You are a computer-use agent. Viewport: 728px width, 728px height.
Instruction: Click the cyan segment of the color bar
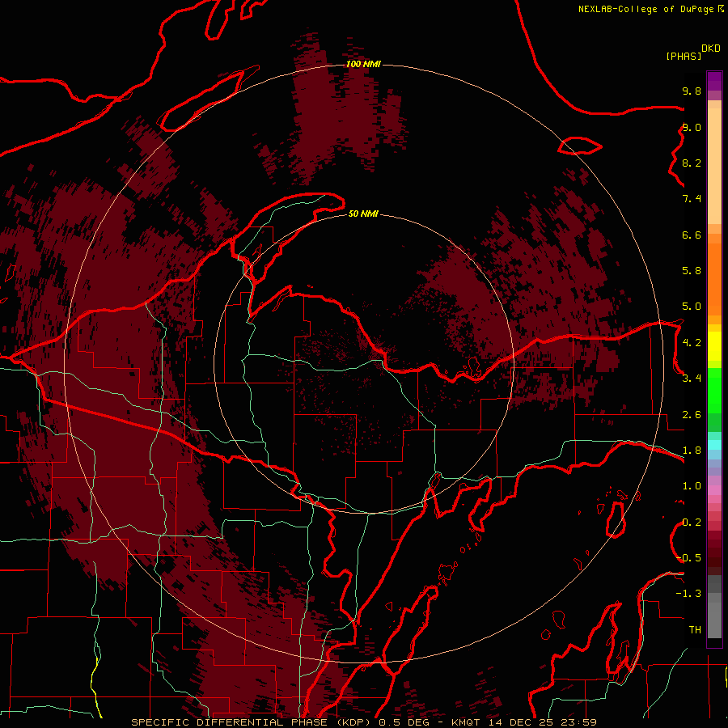(714, 445)
